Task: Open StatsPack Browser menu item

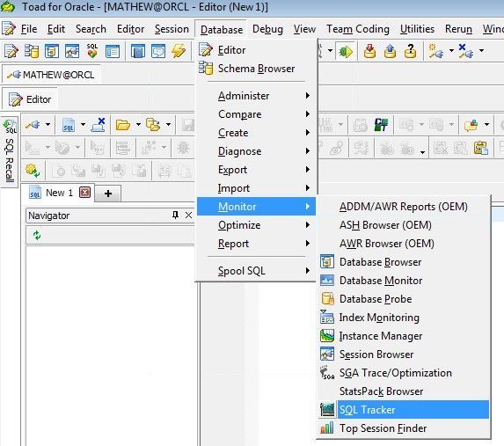Action: click(405, 391)
